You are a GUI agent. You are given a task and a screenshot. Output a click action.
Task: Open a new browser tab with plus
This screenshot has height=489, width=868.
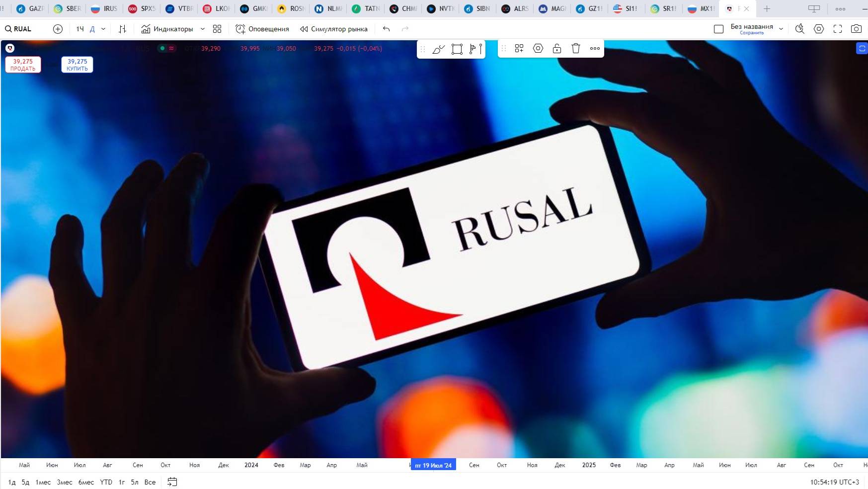[x=767, y=8]
